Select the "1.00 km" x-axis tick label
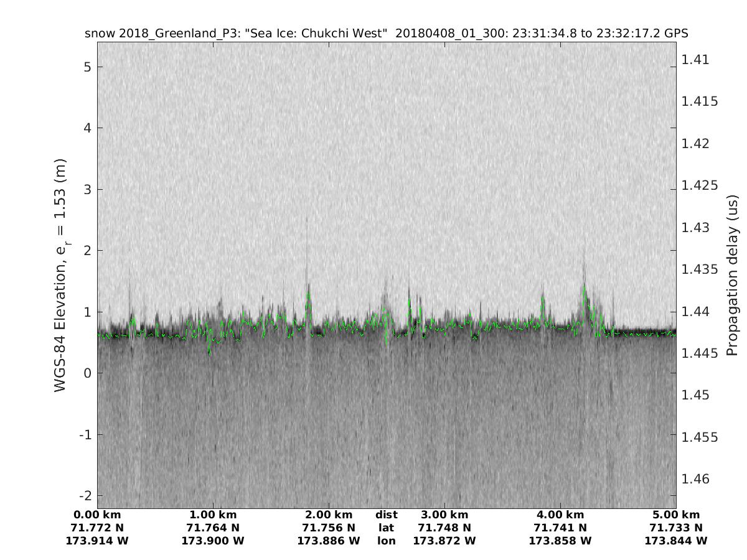 coord(213,515)
